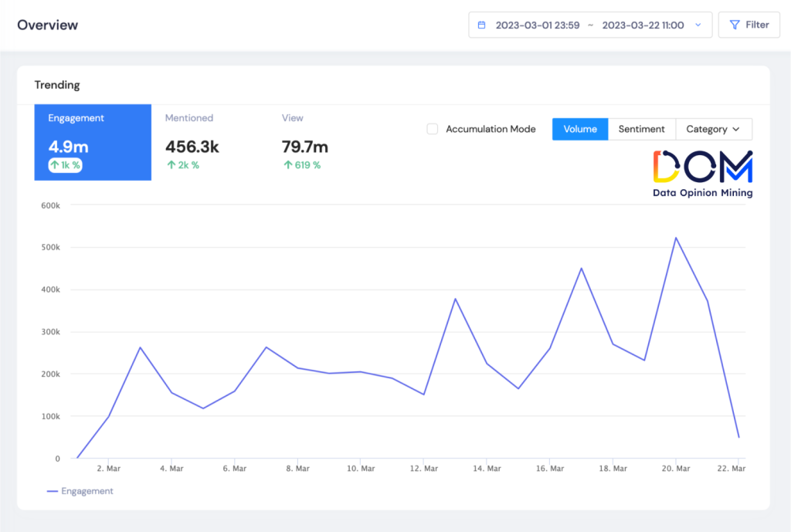Click the funnel icon on Filter button
The height and width of the screenshot is (532, 791).
734,25
